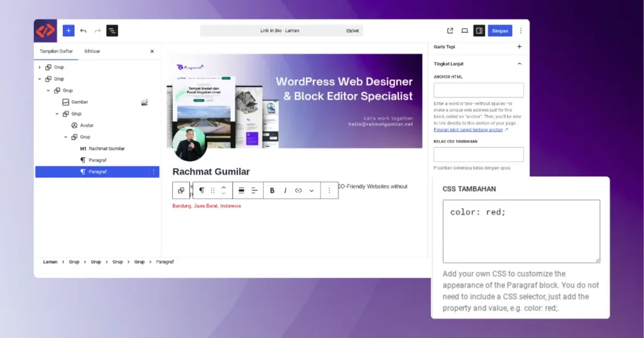Select the first Paragraf block in list
This screenshot has width=644, height=338.
97,160
